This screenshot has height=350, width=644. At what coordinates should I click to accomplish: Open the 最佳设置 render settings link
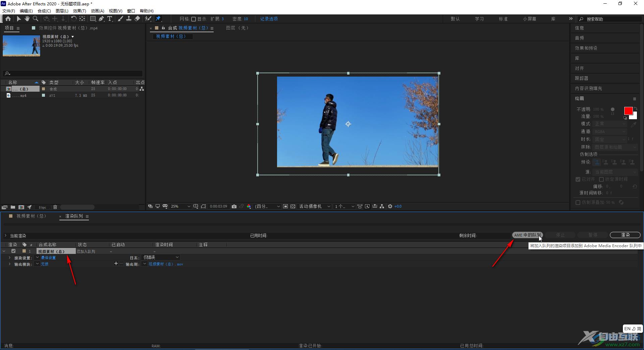[x=48, y=258]
